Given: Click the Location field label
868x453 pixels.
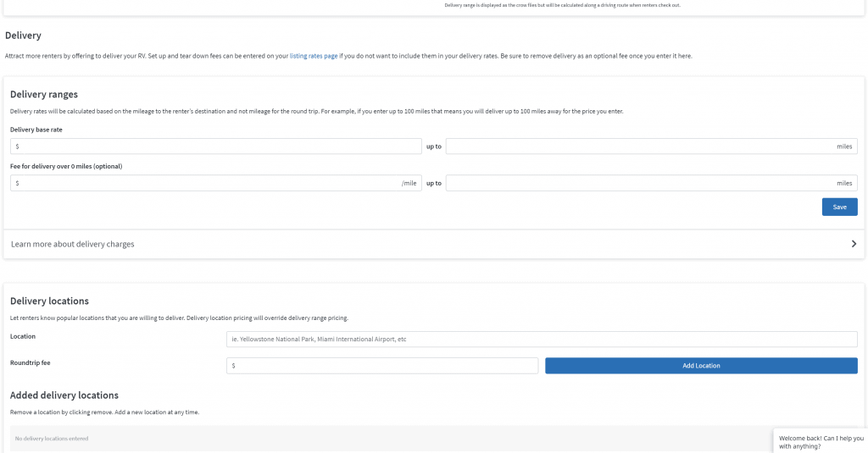Looking at the screenshot, I should pos(23,336).
